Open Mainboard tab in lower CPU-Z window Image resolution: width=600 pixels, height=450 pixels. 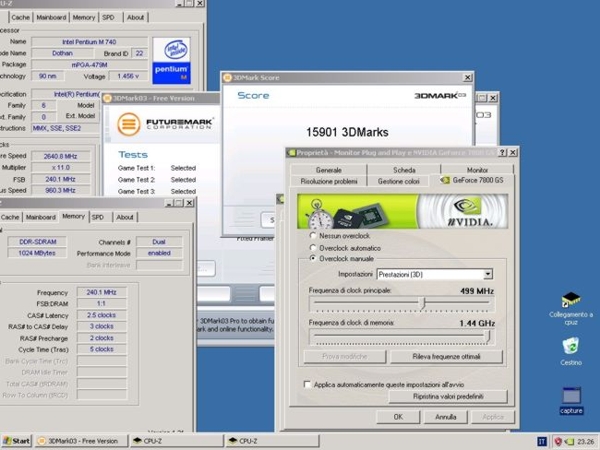pos(41,217)
